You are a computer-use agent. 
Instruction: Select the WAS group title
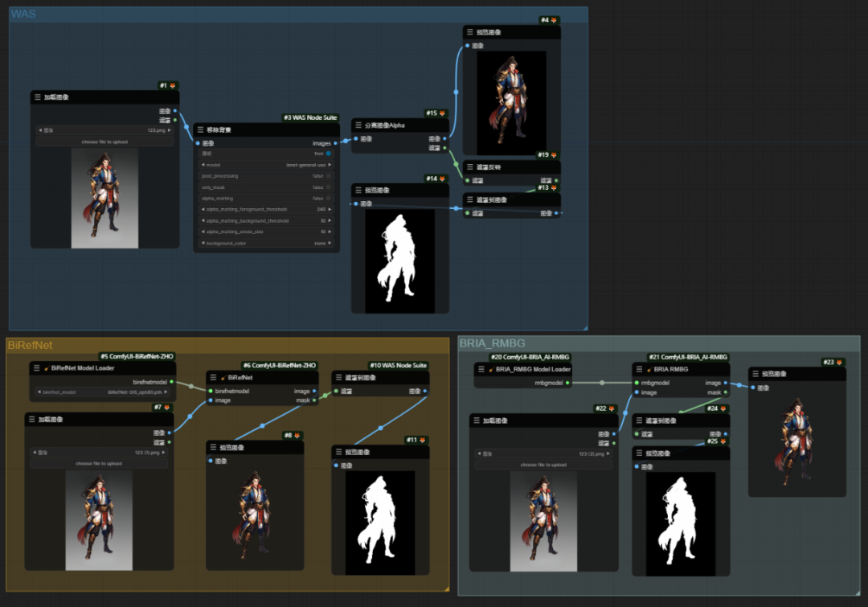23,14
